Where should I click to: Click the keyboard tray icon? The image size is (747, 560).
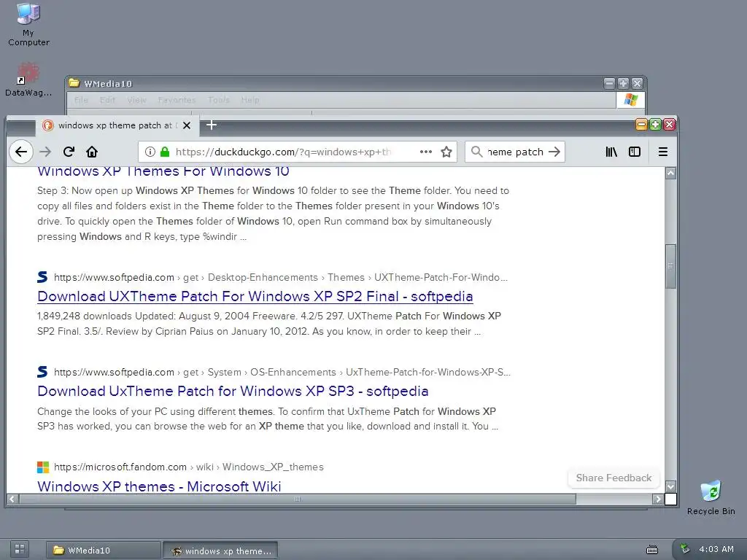point(651,550)
